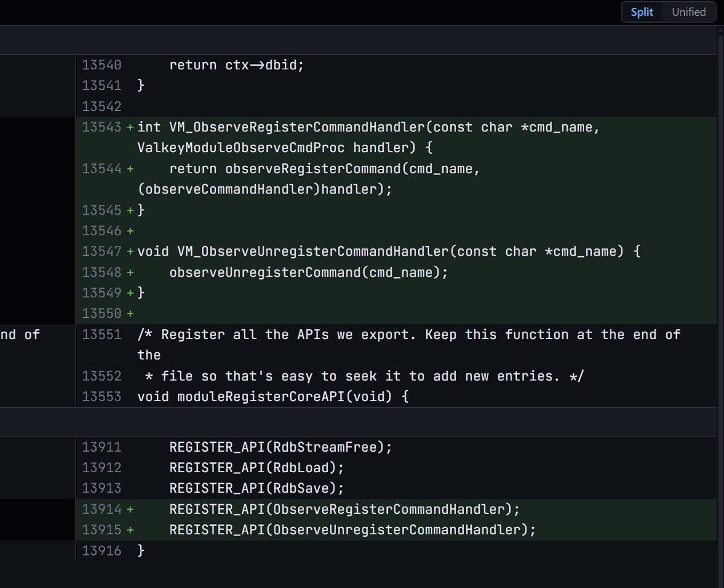Click the 'return ctx->dbid;' code line
This screenshot has width=724, height=588.
[237, 65]
